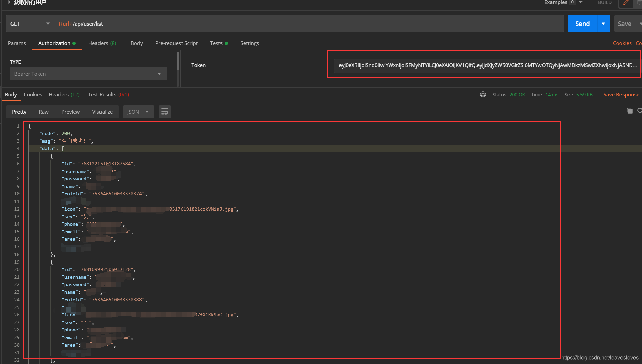Switch to the Pre-request Script tab
The width and height of the screenshot is (642, 364).
pos(176,43)
